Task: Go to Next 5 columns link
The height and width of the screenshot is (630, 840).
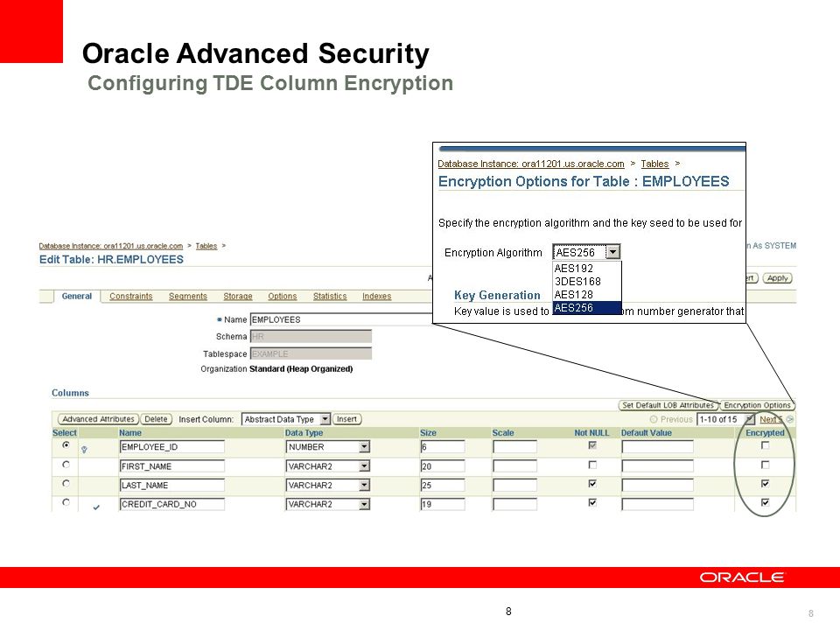Action: tap(771, 419)
